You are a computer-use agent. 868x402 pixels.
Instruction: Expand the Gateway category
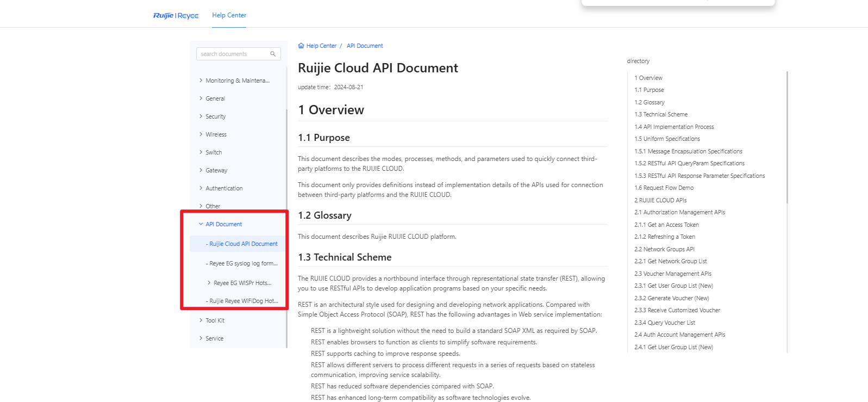coord(201,170)
